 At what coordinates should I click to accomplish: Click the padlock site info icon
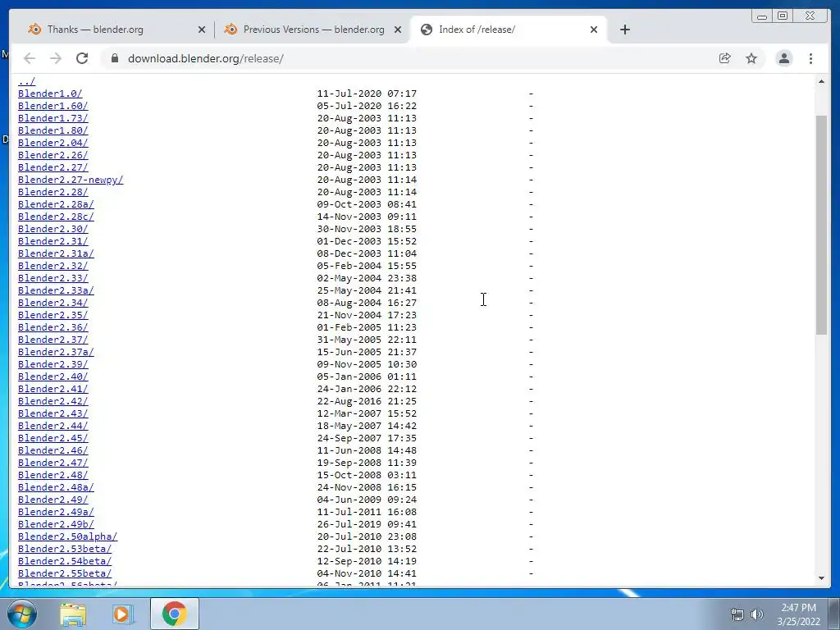pyautogui.click(x=115, y=58)
